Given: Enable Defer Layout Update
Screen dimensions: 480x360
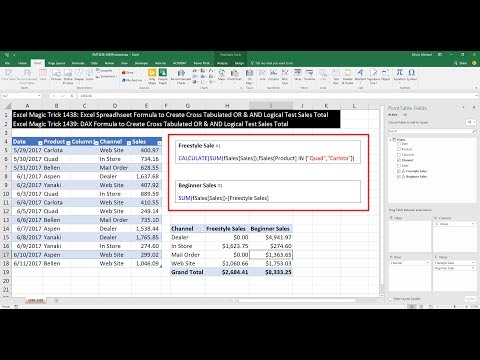Looking at the screenshot, I should [391, 299].
